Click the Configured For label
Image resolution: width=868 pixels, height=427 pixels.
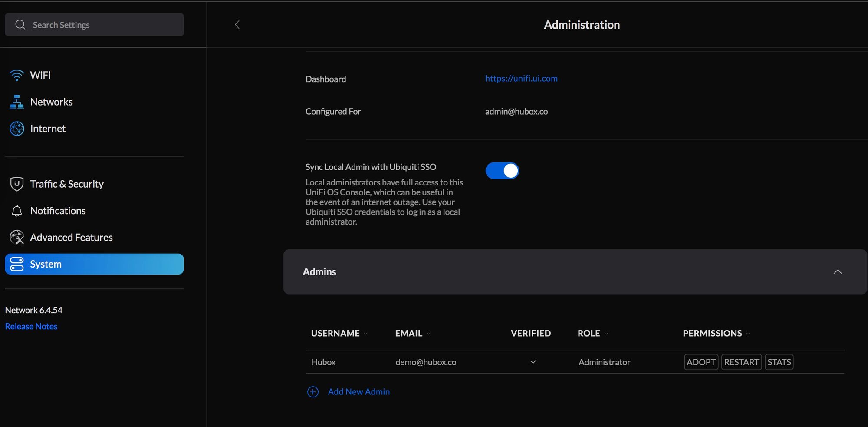point(333,112)
